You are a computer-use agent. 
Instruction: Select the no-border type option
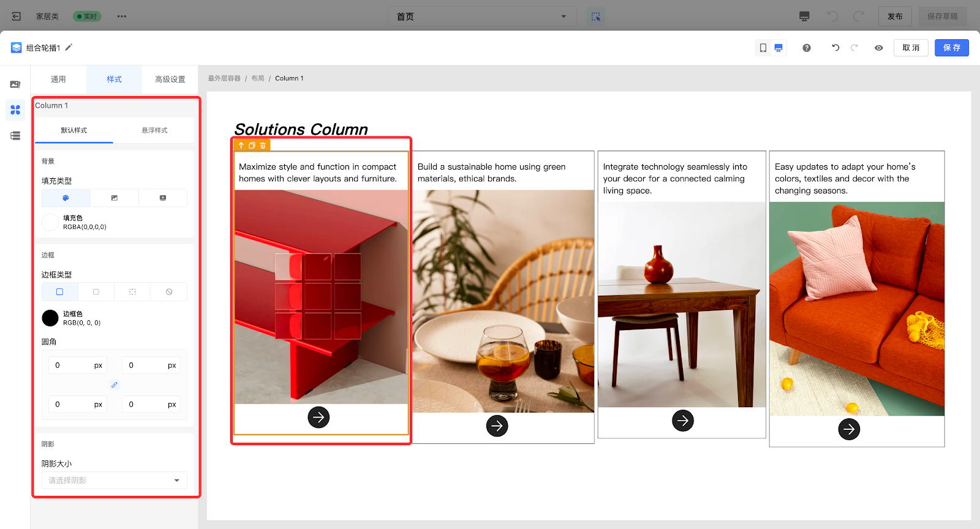(x=169, y=292)
